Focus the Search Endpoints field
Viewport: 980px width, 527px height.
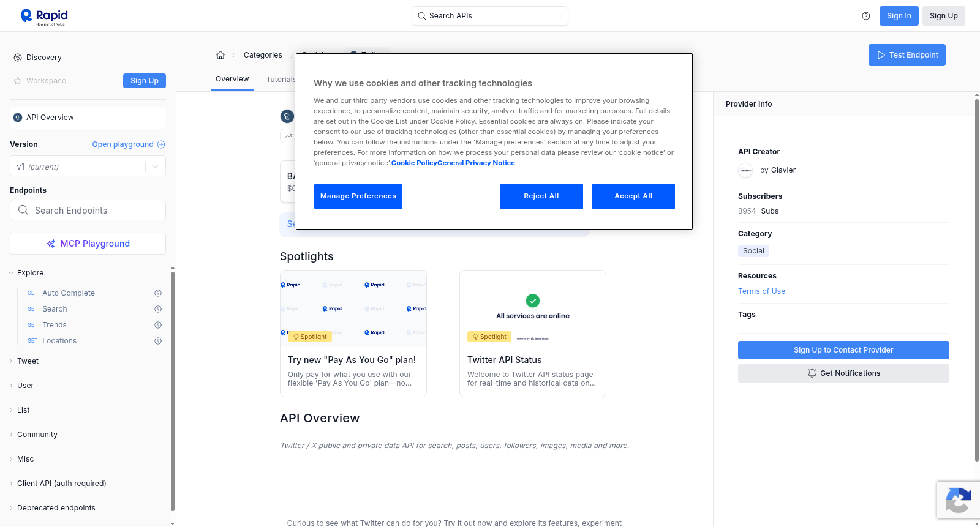[x=88, y=210]
